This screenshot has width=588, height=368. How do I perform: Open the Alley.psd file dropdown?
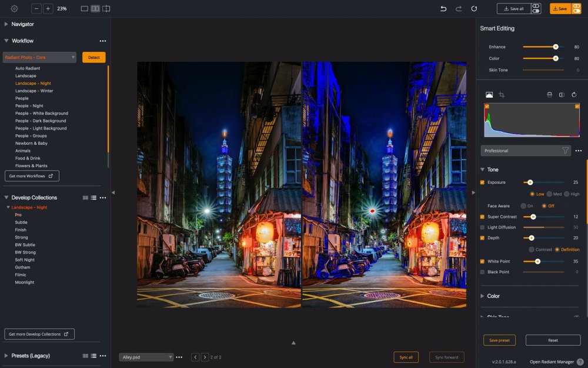coord(146,357)
